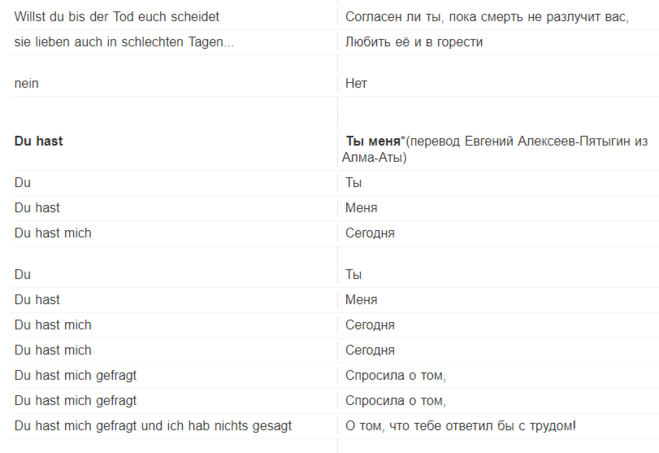This screenshot has height=453, width=659.
Task: Click the first "Du hast mich gefragt" line
Action: coord(75,375)
